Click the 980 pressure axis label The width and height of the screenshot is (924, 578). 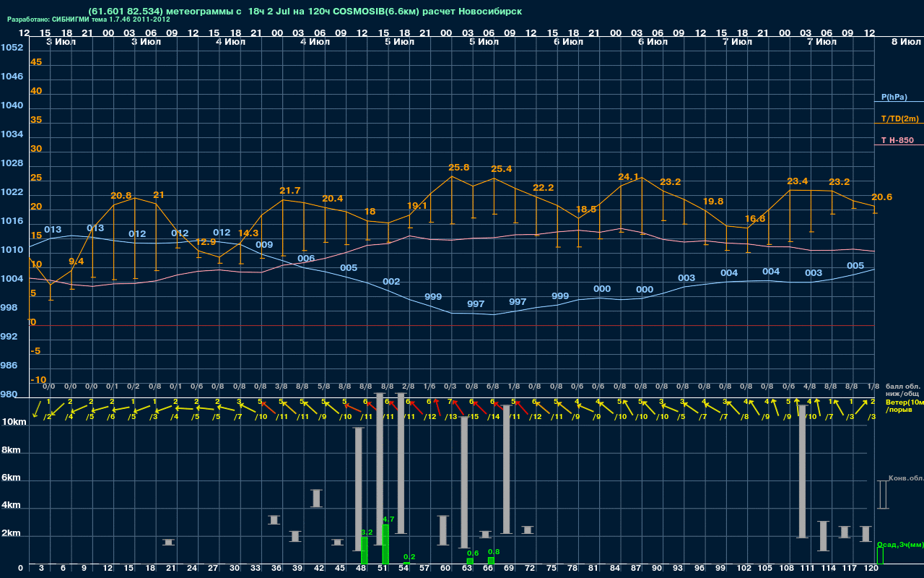(9, 394)
